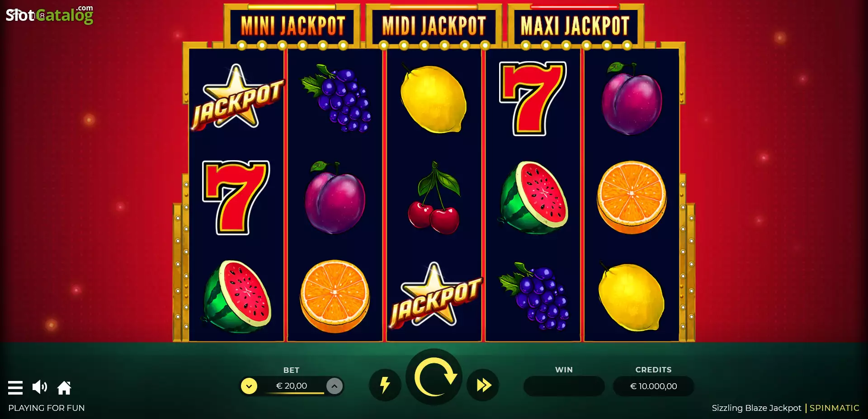Image resolution: width=868 pixels, height=419 pixels.
Task: Spin the reels with the circular arrow
Action: [434, 377]
